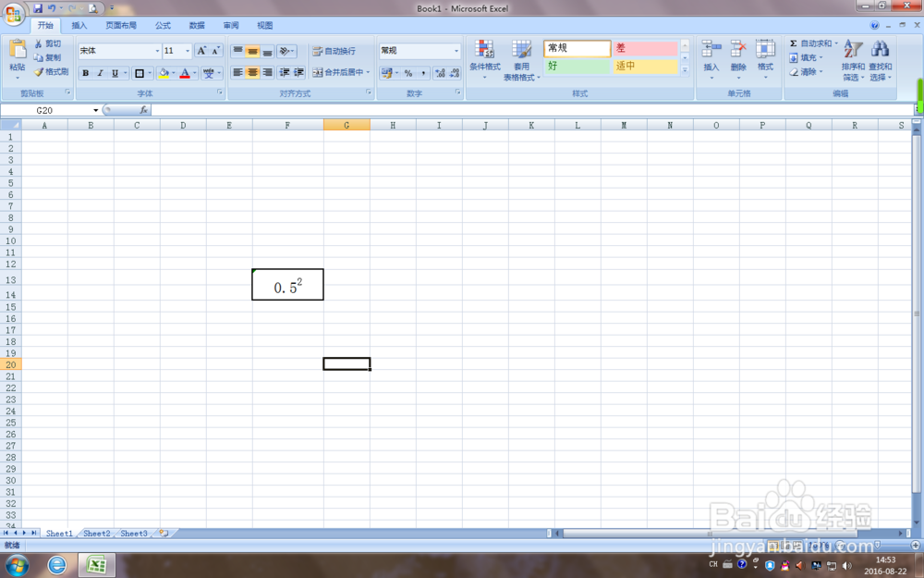Switch to the Formulas (公式) tab

coord(163,25)
